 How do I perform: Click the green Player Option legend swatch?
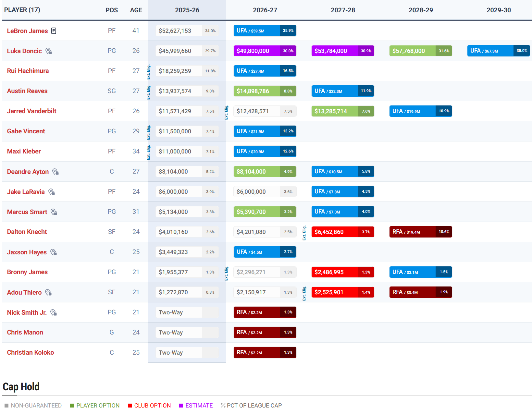[72, 406]
